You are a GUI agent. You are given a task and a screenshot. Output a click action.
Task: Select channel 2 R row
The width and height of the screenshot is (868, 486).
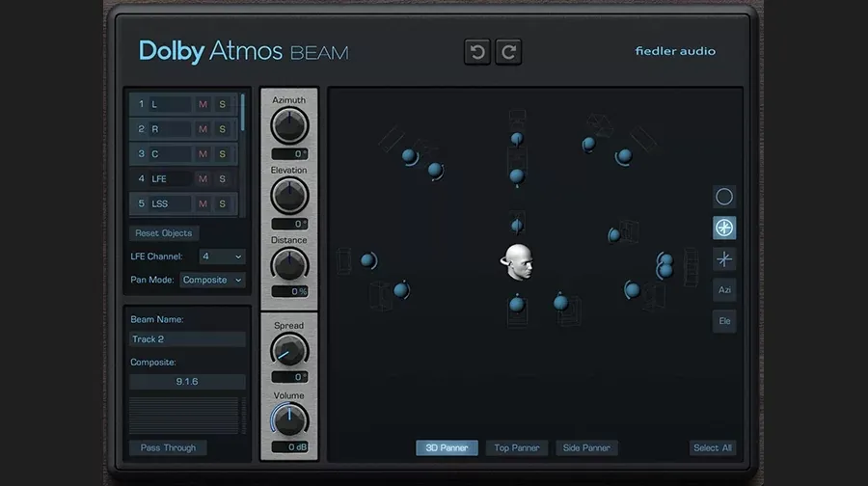[183, 129]
